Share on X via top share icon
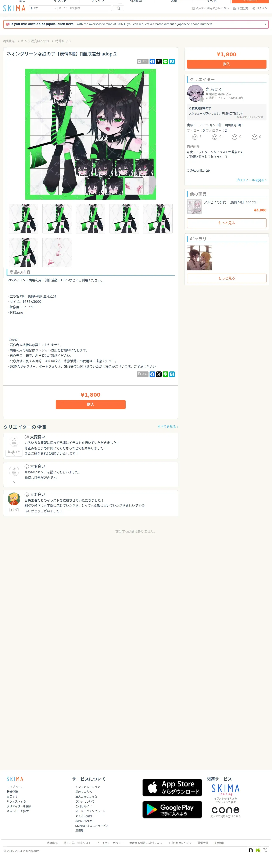Image resolution: width=272 pixels, height=868 pixels. coord(159,62)
